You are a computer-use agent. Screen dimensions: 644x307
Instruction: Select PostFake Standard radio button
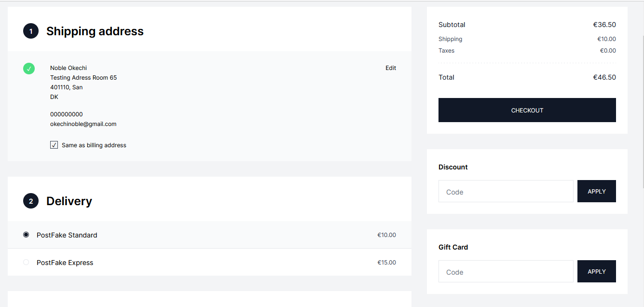[x=26, y=235]
